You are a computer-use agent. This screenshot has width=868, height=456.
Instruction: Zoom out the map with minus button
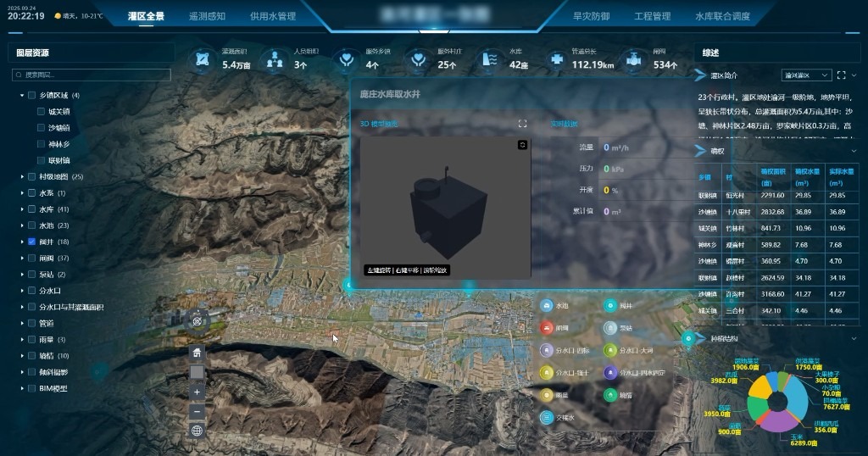pos(197,411)
